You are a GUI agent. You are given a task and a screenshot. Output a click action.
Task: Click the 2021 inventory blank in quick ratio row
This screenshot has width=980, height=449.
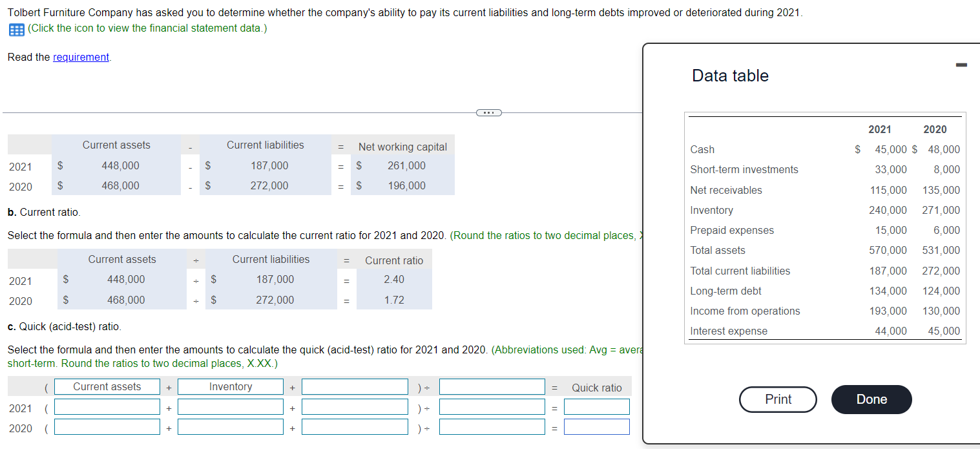pos(230,407)
